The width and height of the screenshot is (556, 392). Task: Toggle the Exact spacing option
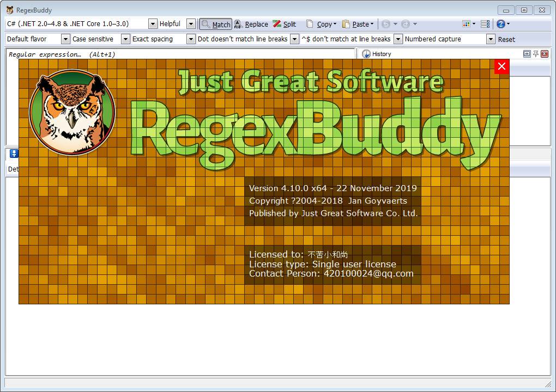click(163, 39)
